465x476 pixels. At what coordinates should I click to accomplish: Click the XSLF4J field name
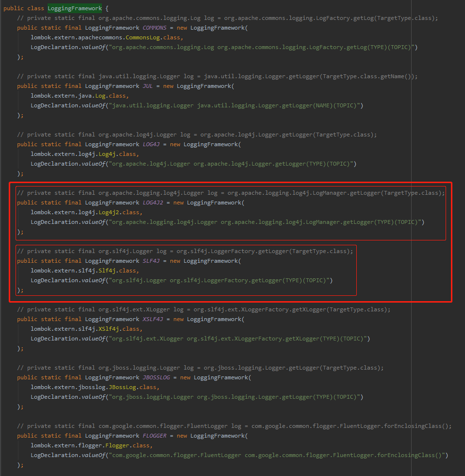(x=153, y=319)
